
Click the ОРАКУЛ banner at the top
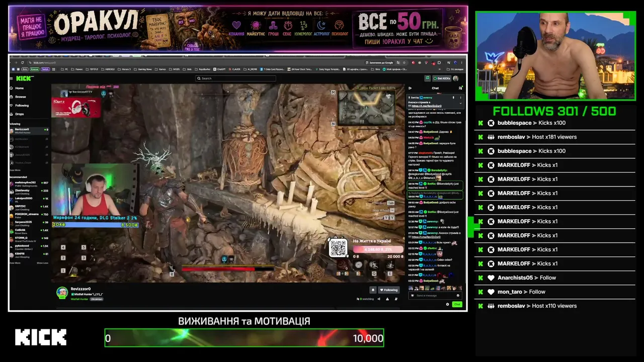[238, 29]
